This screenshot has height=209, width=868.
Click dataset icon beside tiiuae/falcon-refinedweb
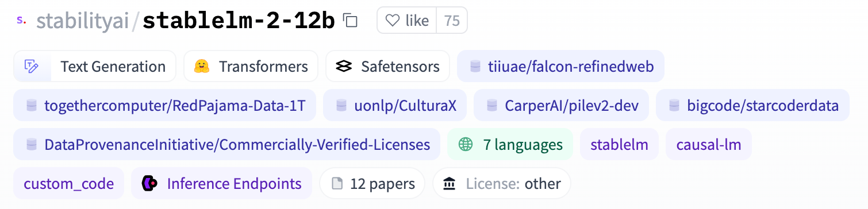(475, 67)
